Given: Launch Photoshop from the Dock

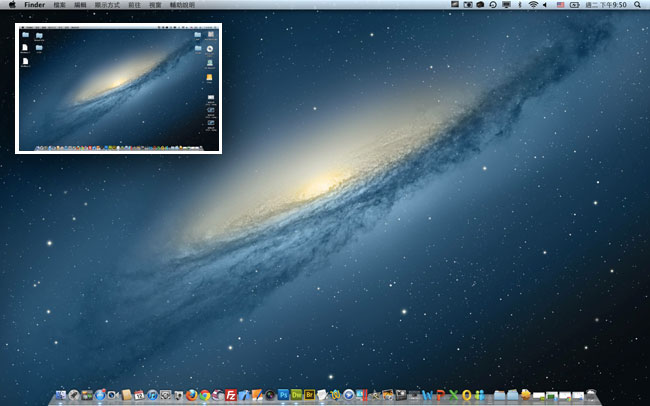Looking at the screenshot, I should tap(283, 395).
